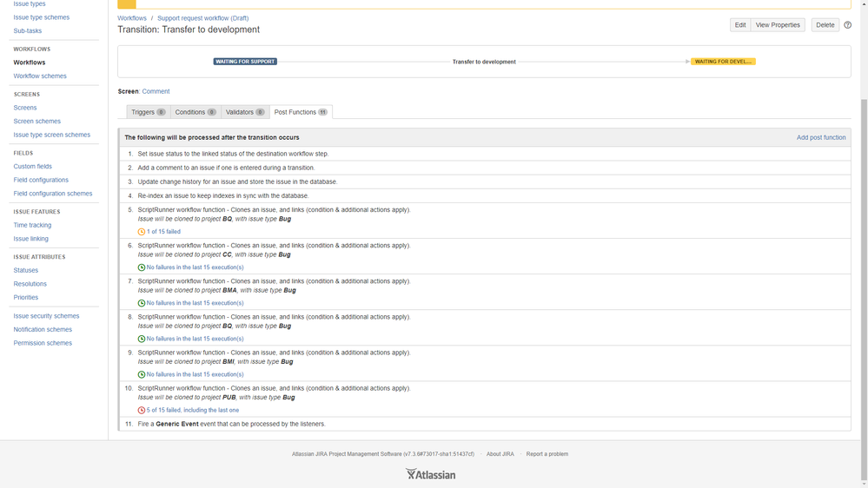This screenshot has height=488, width=868.
Task: Open Sub-tasks in sidebar
Action: [28, 31]
